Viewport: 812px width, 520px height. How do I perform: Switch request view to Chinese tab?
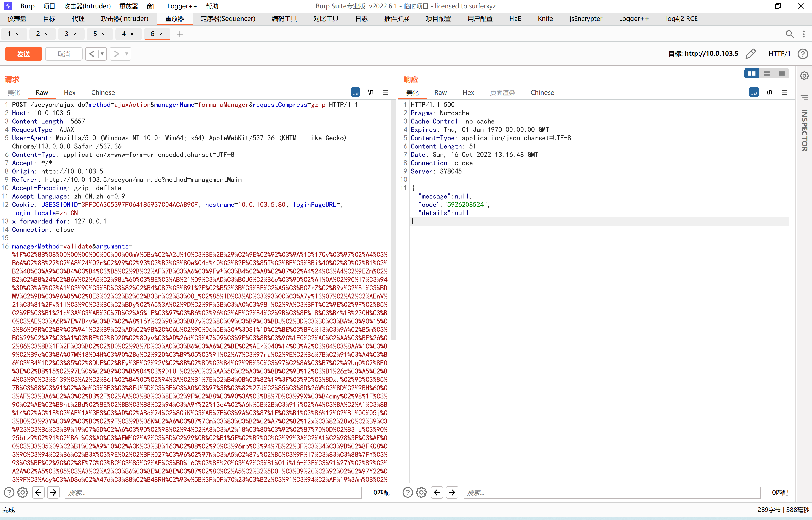[103, 92]
